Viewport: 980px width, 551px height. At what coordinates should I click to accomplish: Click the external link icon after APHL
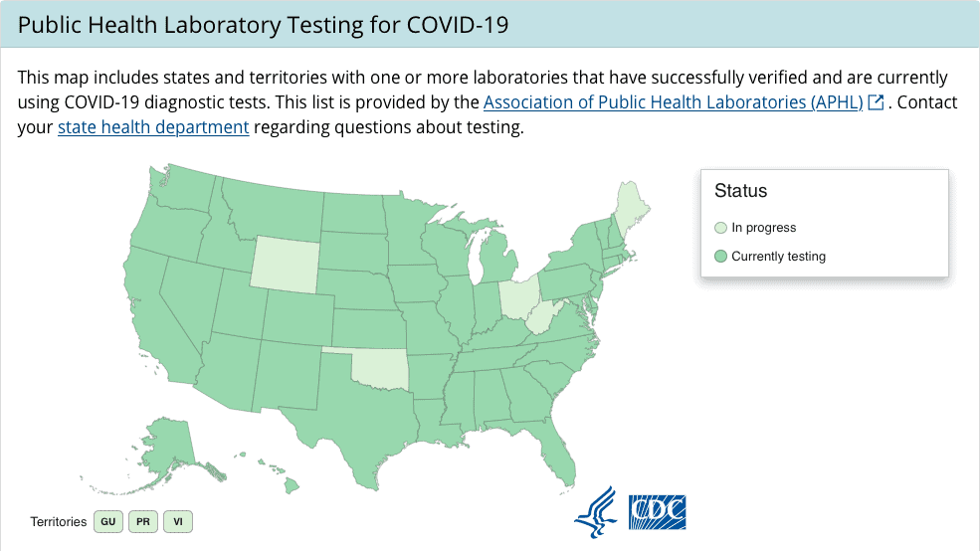[x=877, y=102]
